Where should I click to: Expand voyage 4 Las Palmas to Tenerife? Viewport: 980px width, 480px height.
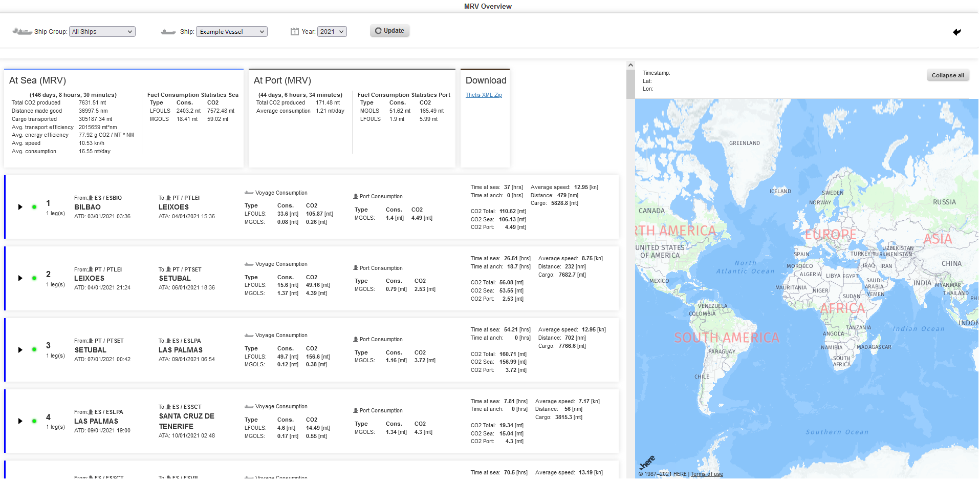click(20, 421)
